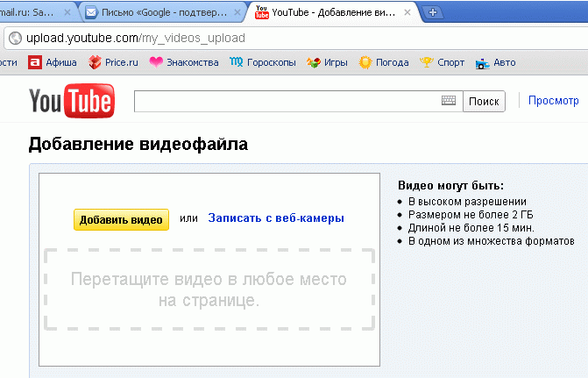Go to YouTube home via logo

(x=72, y=101)
